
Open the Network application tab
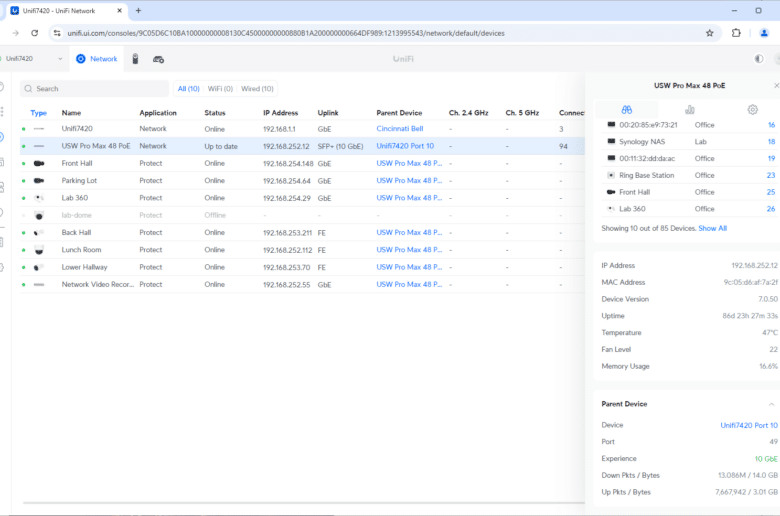[97, 59]
